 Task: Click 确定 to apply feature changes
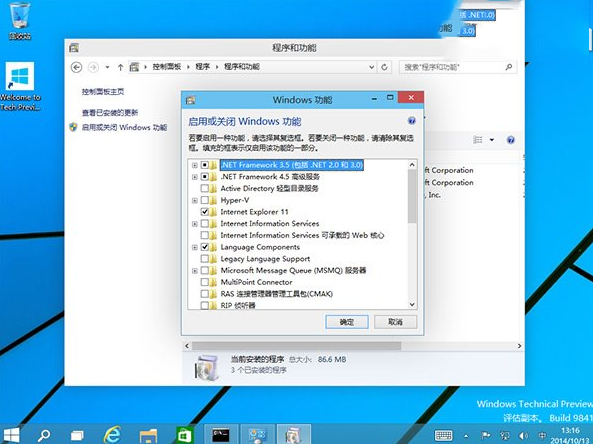click(347, 322)
